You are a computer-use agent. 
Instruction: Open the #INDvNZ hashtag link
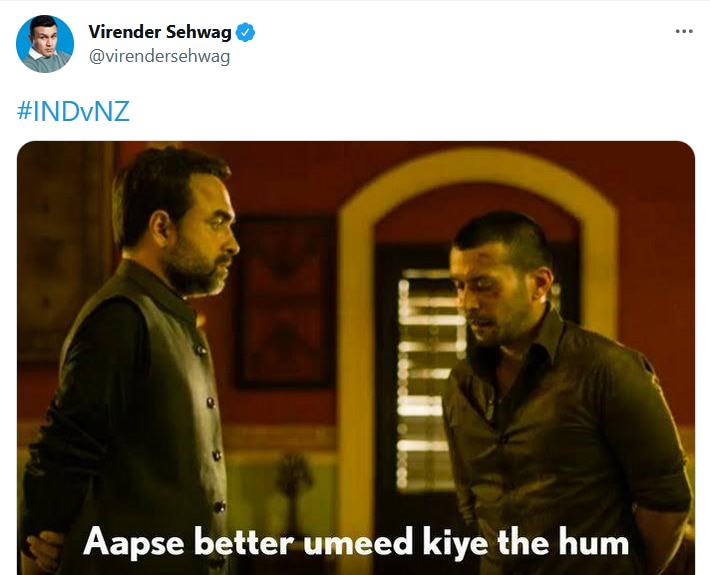pos(73,111)
